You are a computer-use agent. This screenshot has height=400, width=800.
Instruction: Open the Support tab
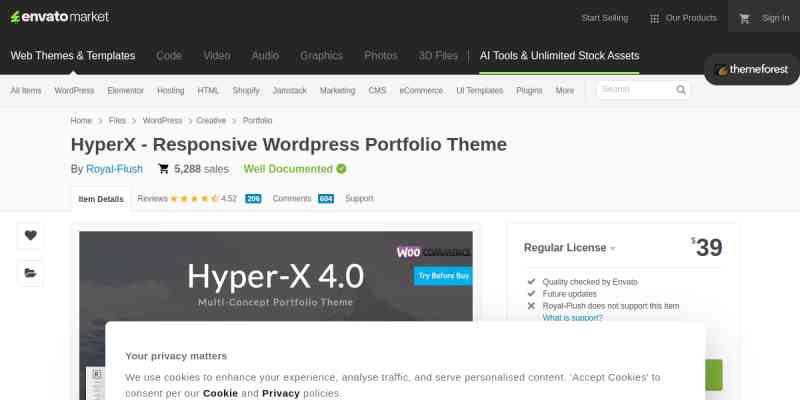(359, 199)
